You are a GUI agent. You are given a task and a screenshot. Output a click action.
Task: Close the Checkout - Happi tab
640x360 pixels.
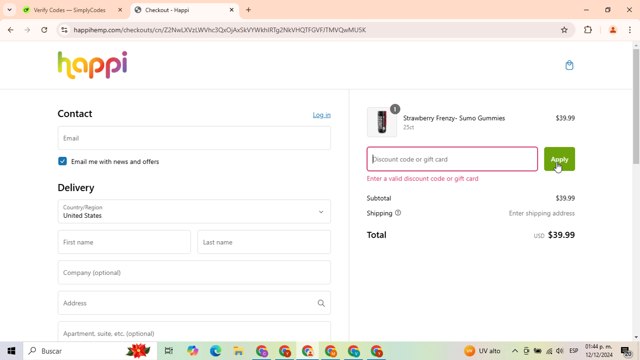(231, 10)
